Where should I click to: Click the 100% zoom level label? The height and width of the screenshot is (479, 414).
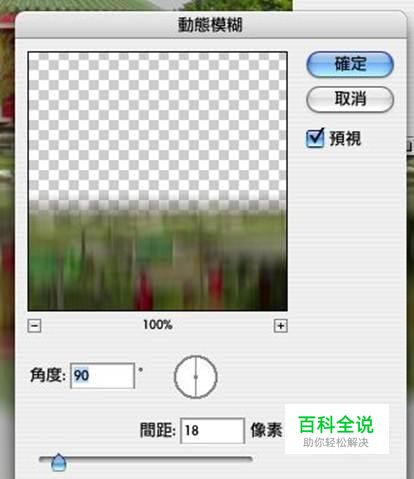tap(158, 325)
